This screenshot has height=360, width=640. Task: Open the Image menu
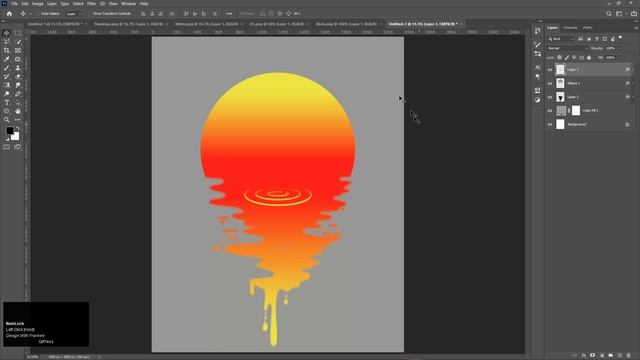pyautogui.click(x=38, y=4)
